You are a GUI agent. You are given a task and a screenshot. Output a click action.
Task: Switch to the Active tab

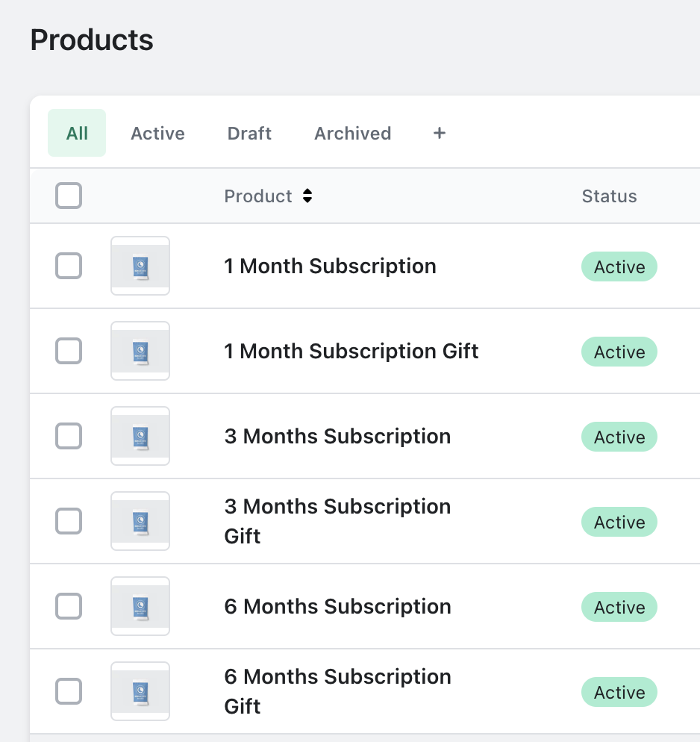click(157, 134)
